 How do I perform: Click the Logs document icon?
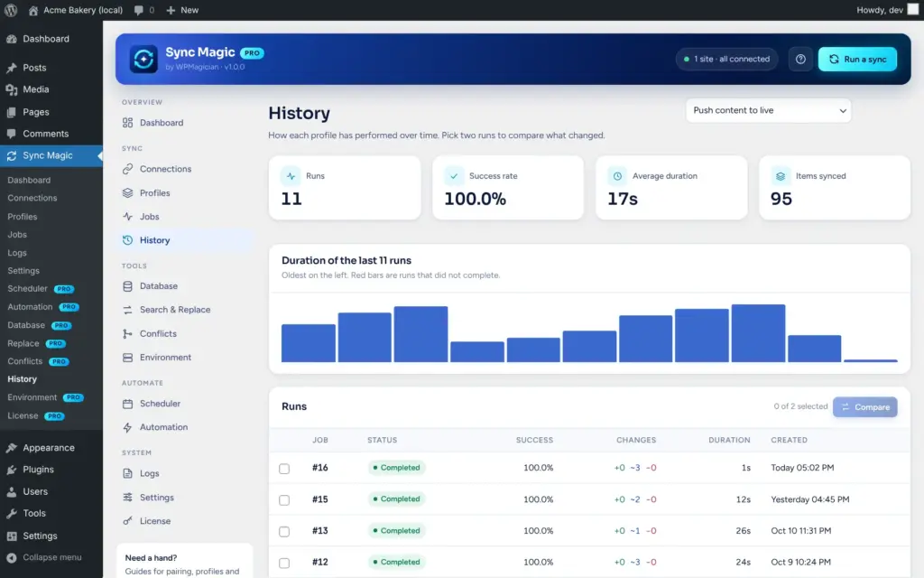[127, 473]
